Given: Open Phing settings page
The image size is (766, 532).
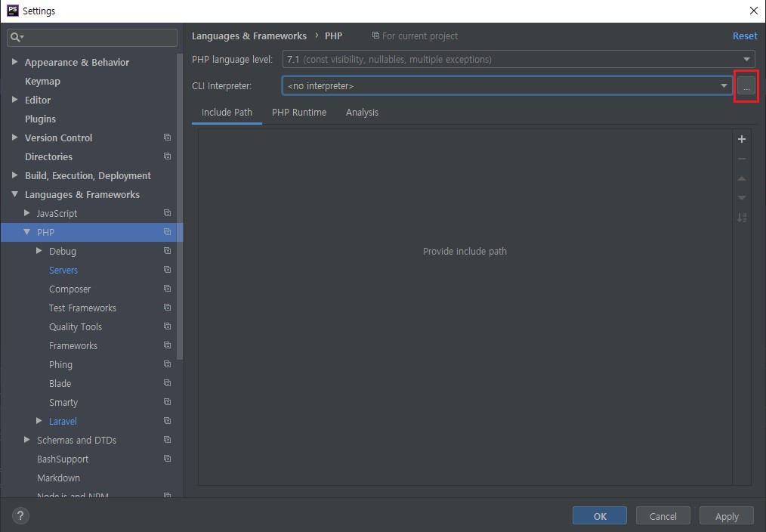Looking at the screenshot, I should [x=60, y=364].
